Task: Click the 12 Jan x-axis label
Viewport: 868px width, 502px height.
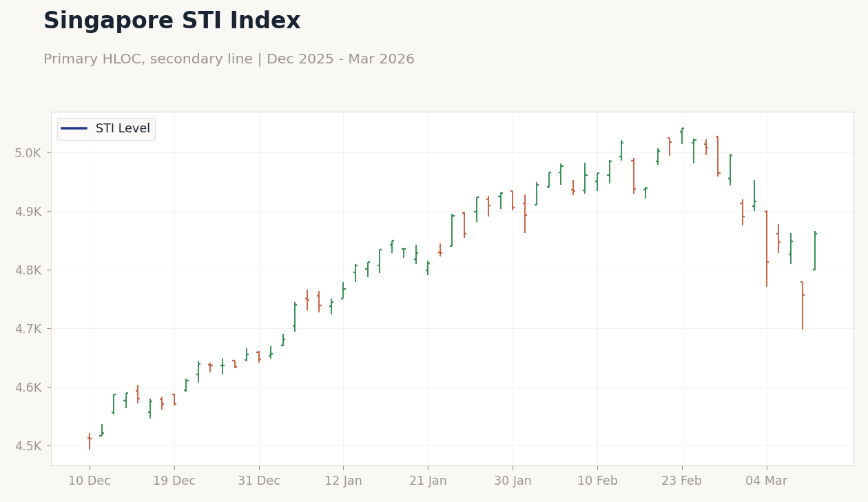Action: click(343, 481)
